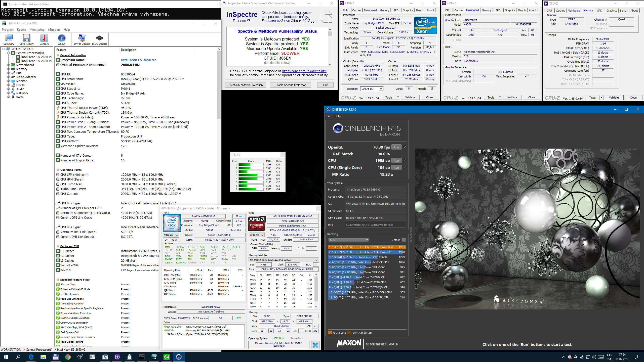The image size is (644, 362).
Task: Expand the Motherboard tree node
Action: 8,65
